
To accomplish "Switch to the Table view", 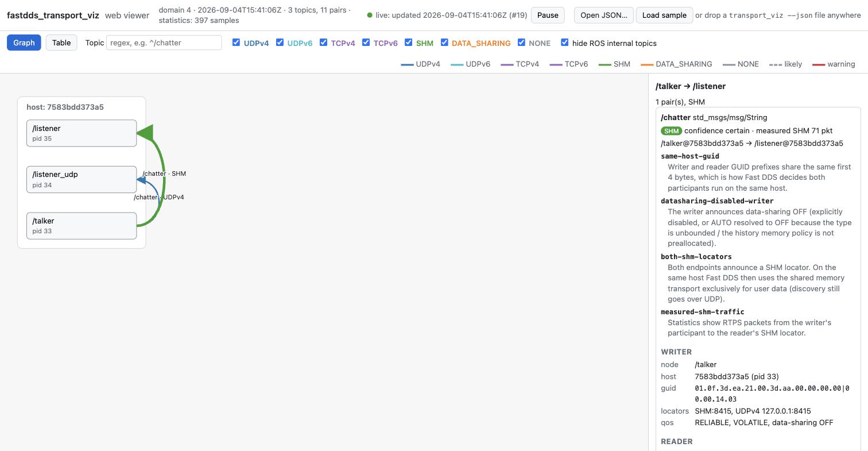I will (61, 43).
